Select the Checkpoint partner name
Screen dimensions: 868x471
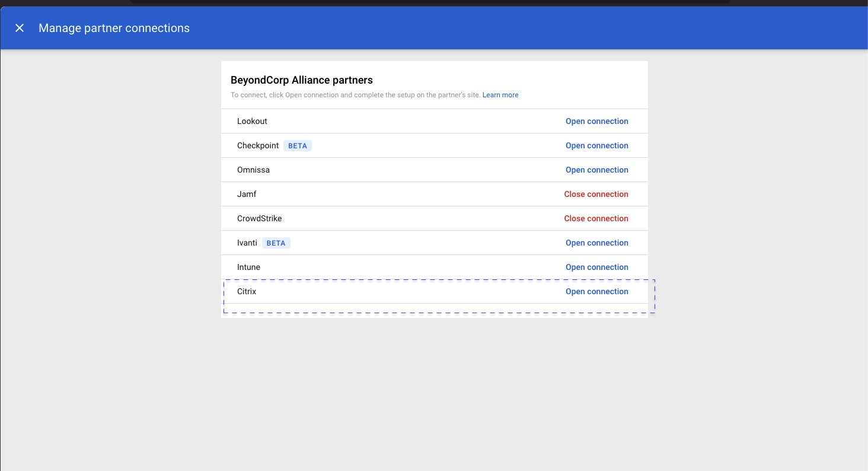pos(258,145)
